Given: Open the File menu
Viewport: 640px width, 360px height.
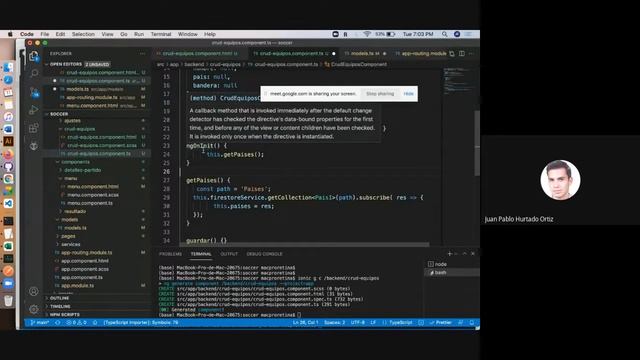Looking at the screenshot, I should 44,34.
